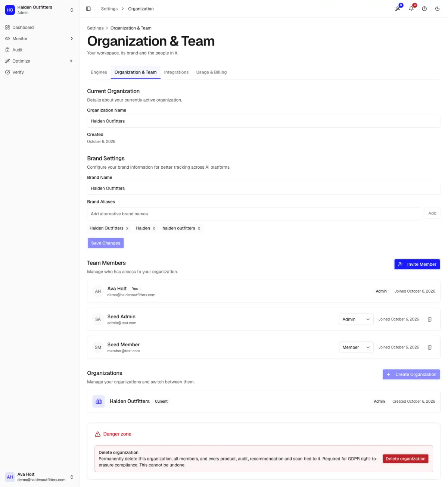Click the Optimize count badge '5'

71,61
